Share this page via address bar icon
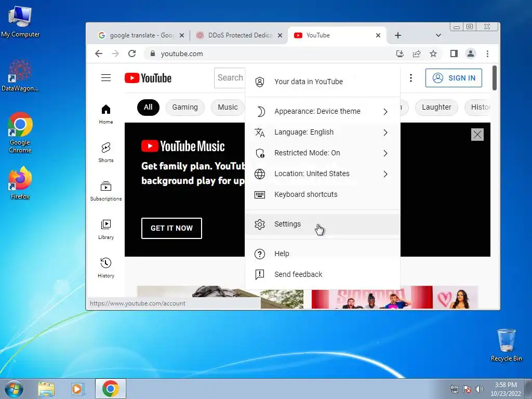This screenshot has height=399, width=532. point(417,54)
